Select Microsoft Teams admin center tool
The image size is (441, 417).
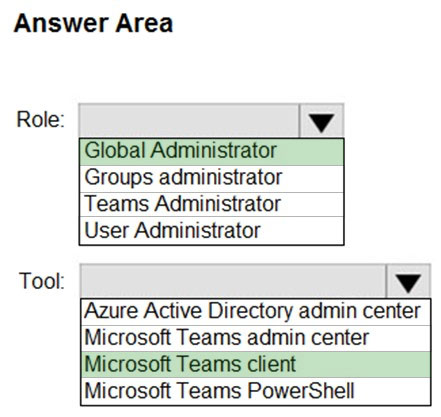pyautogui.click(x=256, y=338)
